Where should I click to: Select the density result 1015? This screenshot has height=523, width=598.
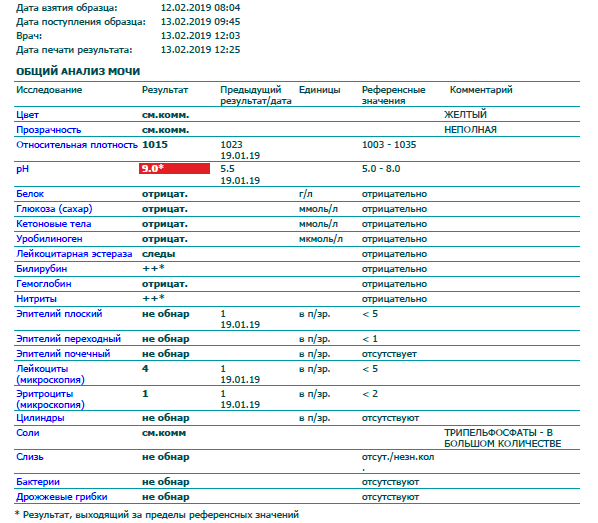[155, 145]
